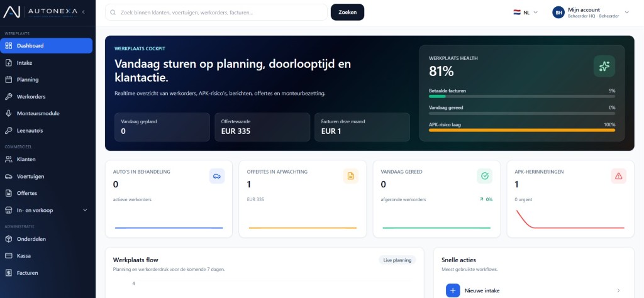Click the warning icon on APK-herinneringen card

click(x=619, y=176)
